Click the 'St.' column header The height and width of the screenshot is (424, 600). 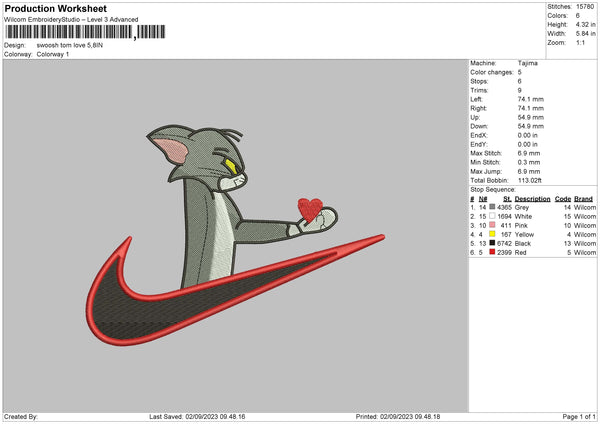coord(507,199)
